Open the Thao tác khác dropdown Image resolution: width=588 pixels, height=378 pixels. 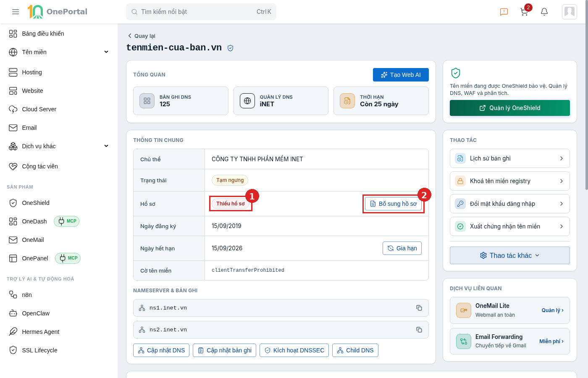[x=510, y=255]
